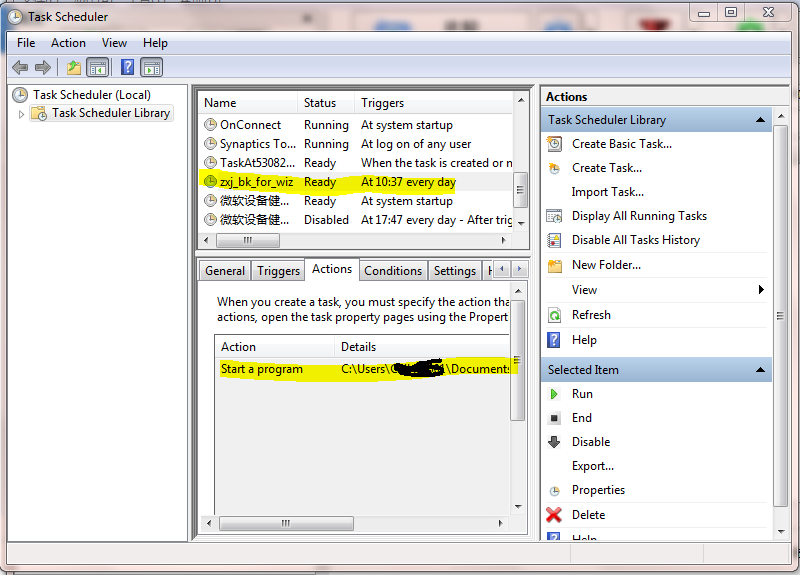The width and height of the screenshot is (800, 575).
Task: Click the zxj_bk_for_wiz task clock icon
Action: 210,181
